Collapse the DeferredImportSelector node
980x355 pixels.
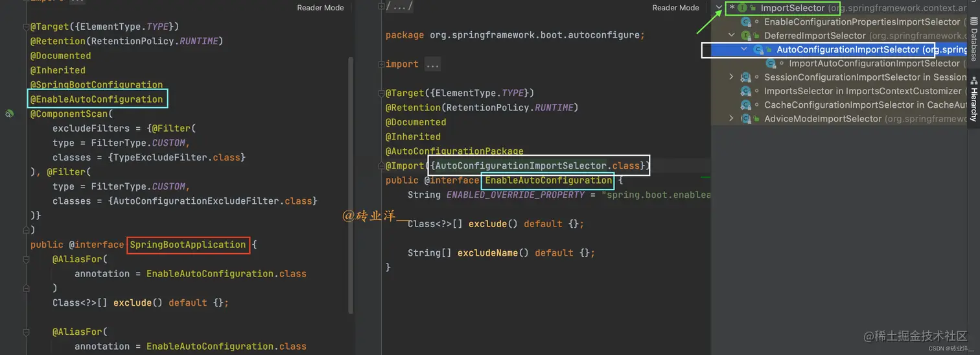tap(732, 36)
